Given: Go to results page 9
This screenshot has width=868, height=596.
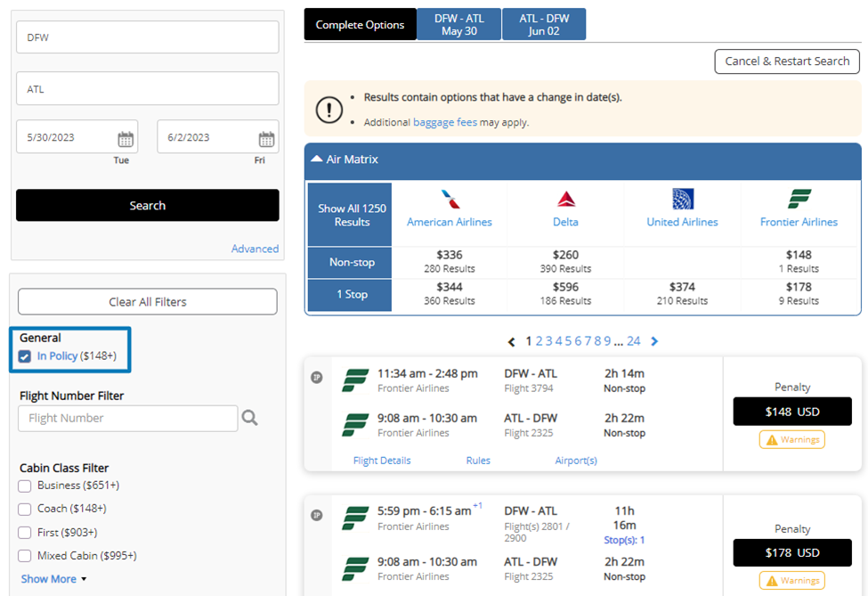Looking at the screenshot, I should pos(607,341).
